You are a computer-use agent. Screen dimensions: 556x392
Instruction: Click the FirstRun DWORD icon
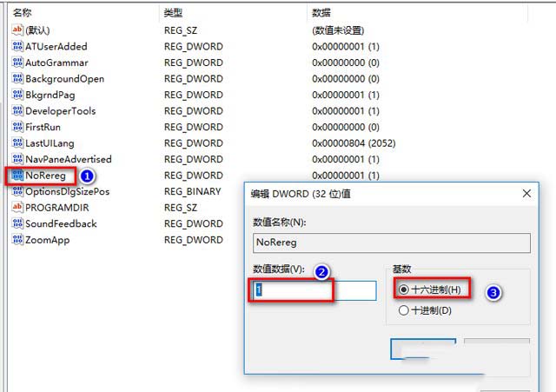[x=17, y=127]
